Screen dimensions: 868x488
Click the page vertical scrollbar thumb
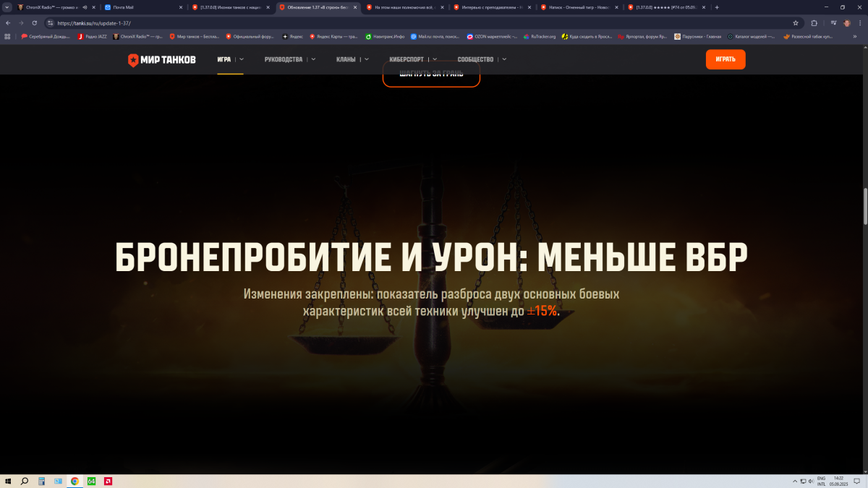pos(864,207)
